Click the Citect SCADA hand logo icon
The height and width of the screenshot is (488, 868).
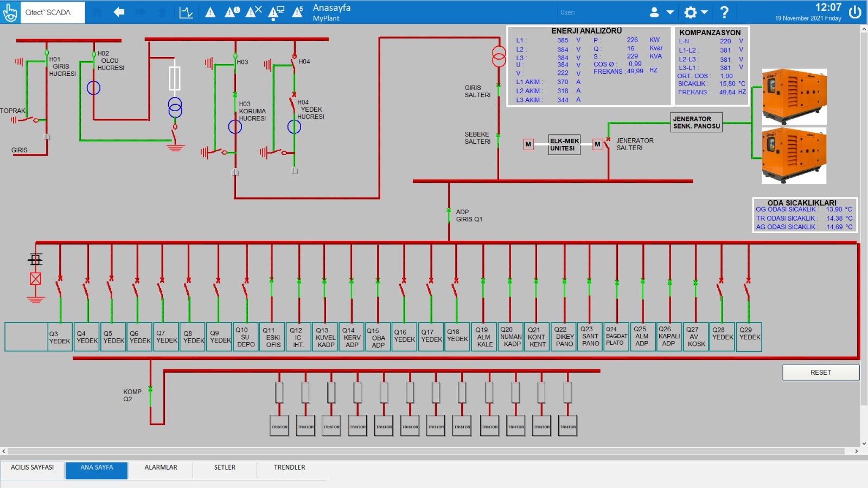[x=10, y=12]
